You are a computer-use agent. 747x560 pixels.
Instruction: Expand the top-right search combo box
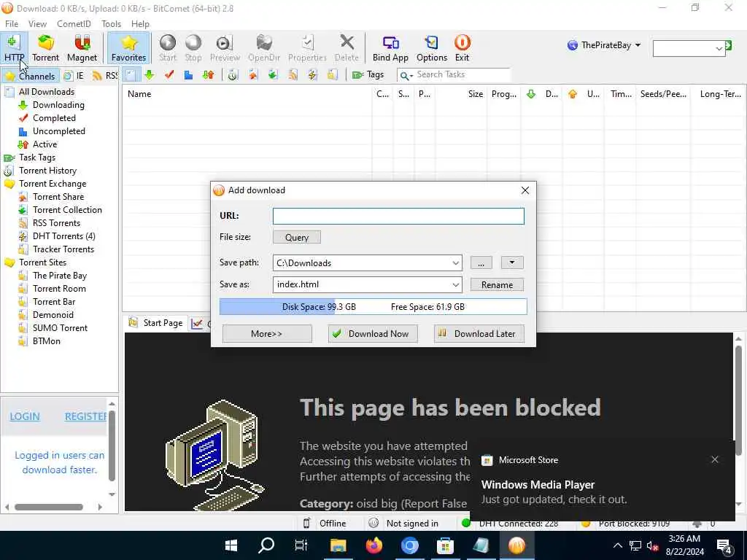coord(719,49)
